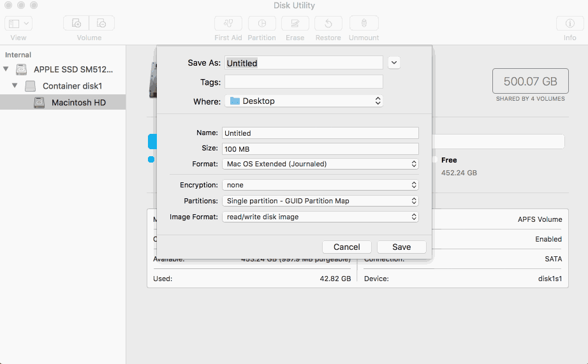The width and height of the screenshot is (588, 364).
Task: Open the Image Format read/write dropdown
Action: pyautogui.click(x=320, y=217)
